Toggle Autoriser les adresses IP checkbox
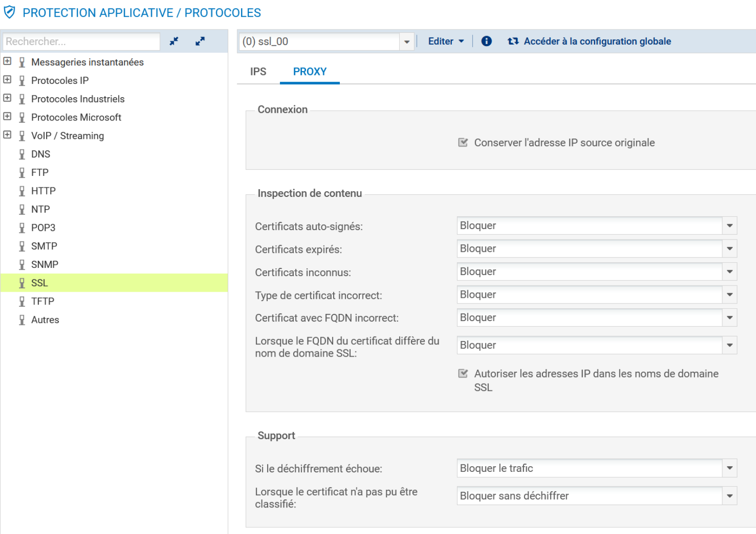The height and width of the screenshot is (534, 756). [463, 374]
